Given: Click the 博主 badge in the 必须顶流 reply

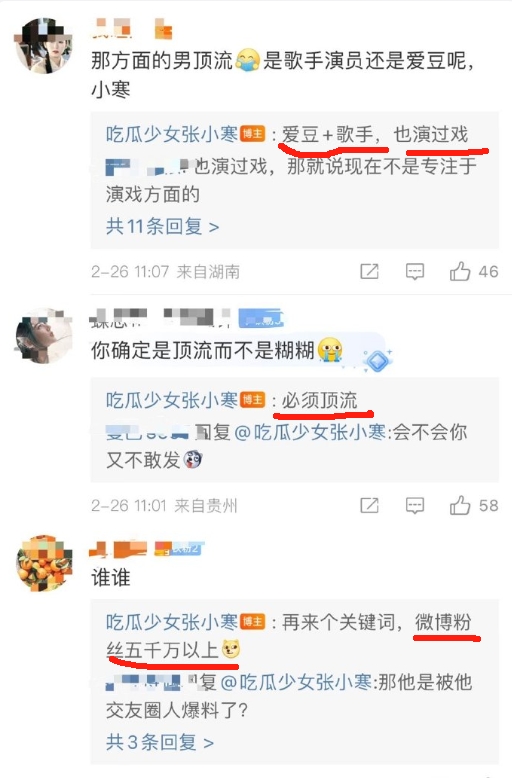Looking at the screenshot, I should (x=253, y=400).
